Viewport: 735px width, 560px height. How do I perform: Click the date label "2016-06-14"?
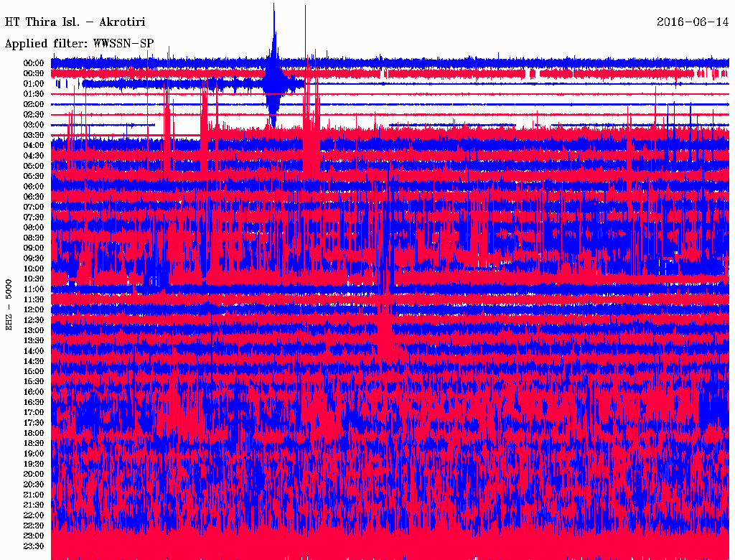tap(693, 22)
